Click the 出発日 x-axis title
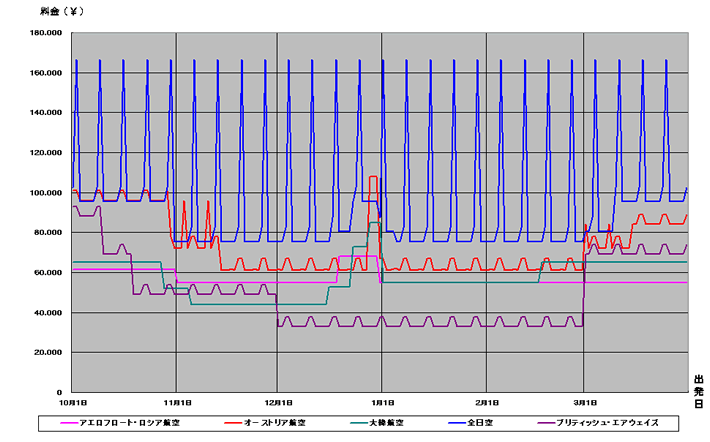The width and height of the screenshot is (710, 442). [x=699, y=392]
